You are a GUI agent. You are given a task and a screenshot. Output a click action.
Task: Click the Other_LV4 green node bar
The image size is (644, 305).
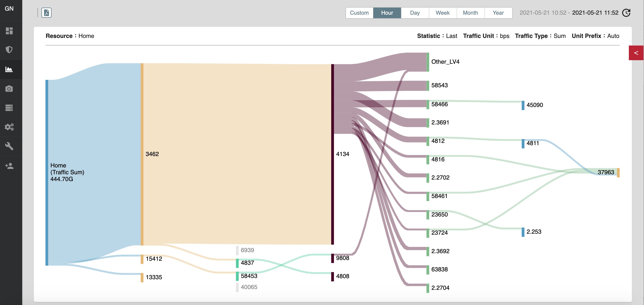(428, 62)
